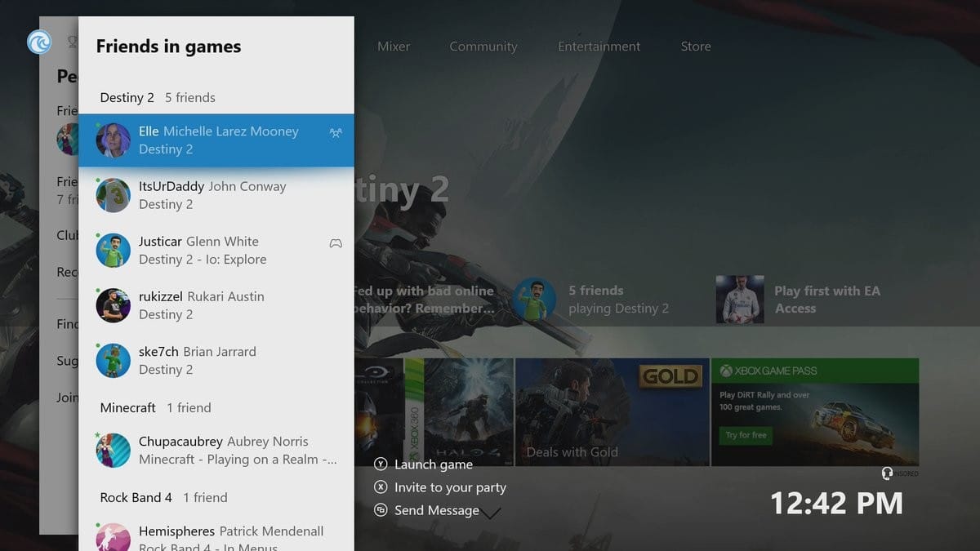
Task: Click the view button Send Message icon
Action: click(x=381, y=509)
